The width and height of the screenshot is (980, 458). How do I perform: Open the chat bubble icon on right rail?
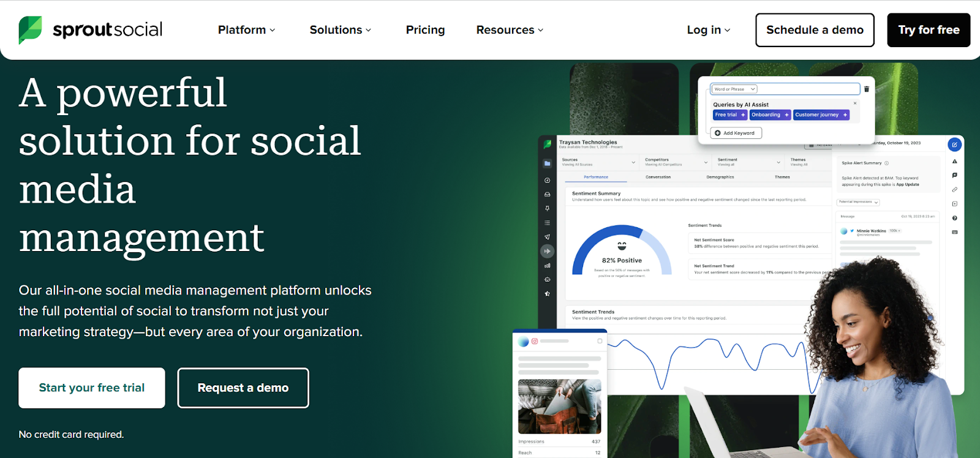pos(954,175)
